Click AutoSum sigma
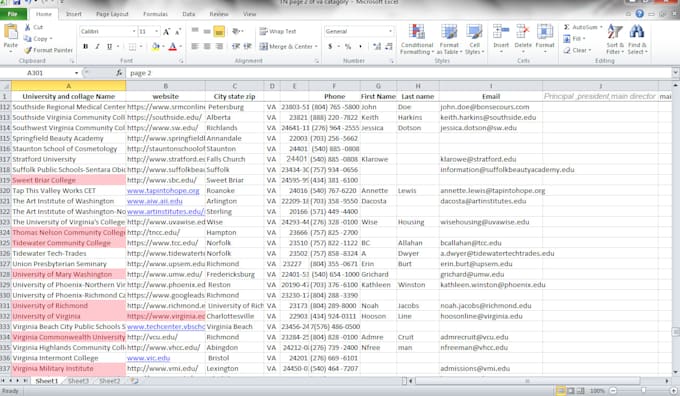680x396 pixels. [566, 27]
